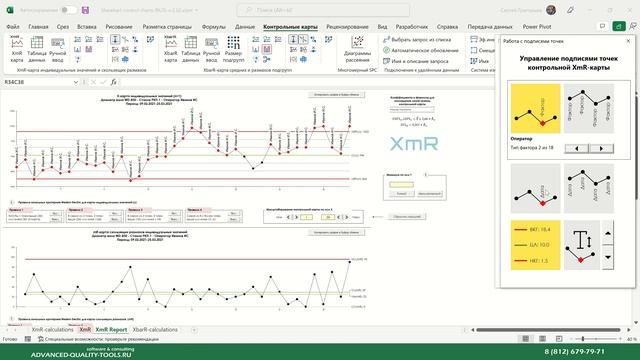This screenshot has width=640, height=360.
Task: Click the reset scale button beside the zoom steppers
Action: click(407, 217)
